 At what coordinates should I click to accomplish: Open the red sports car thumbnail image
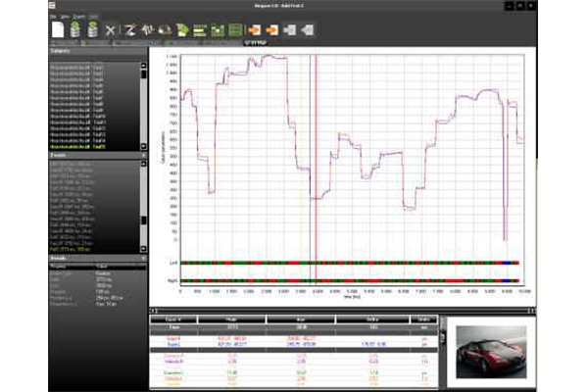[x=491, y=352]
